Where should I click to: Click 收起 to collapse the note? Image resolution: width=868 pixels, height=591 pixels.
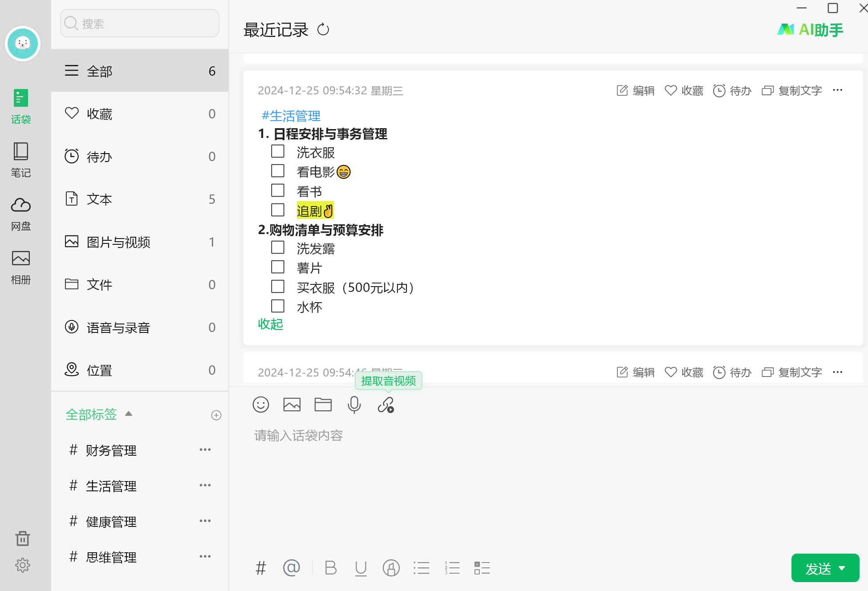click(270, 324)
